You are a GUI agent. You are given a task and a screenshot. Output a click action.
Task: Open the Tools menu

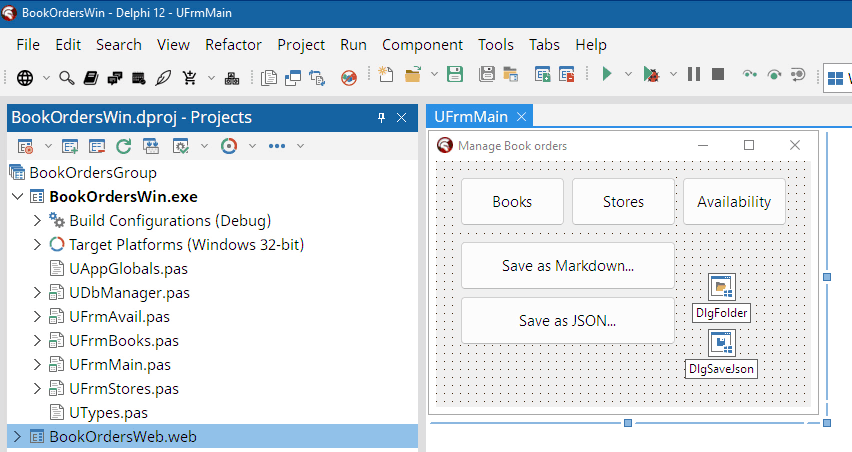coord(496,45)
